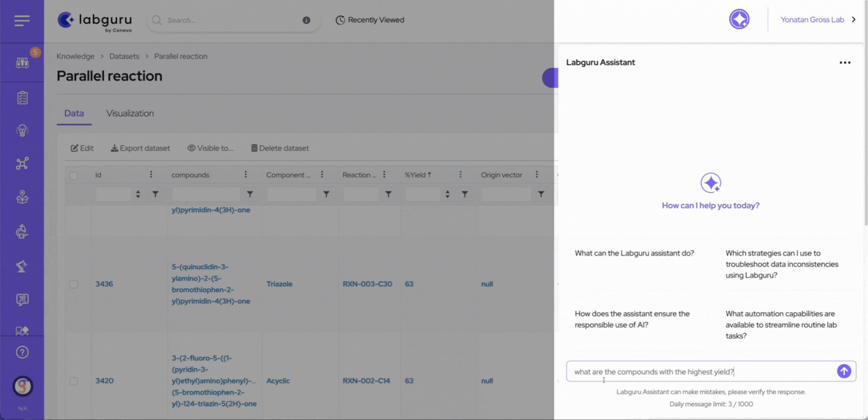Toggle the select-all checkbox in table header
The image size is (868, 420).
tap(74, 176)
